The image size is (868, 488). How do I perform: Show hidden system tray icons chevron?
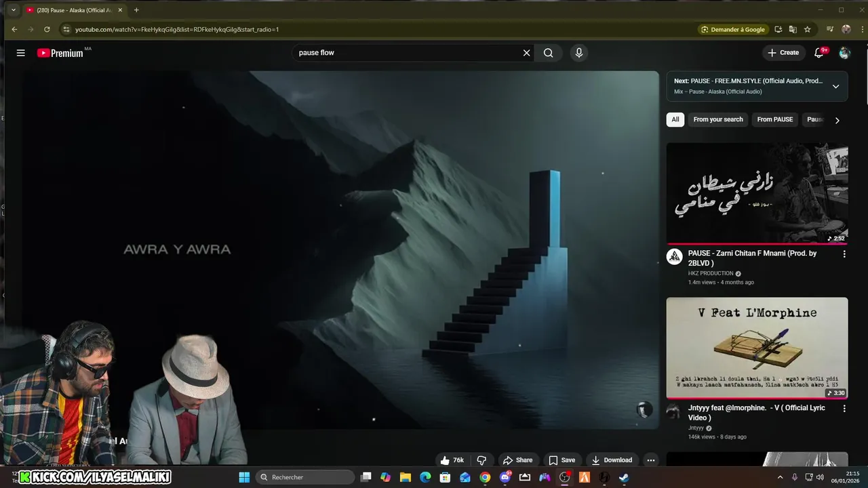point(780,477)
